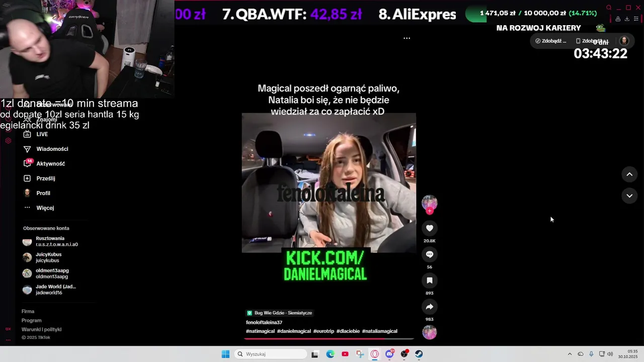The height and width of the screenshot is (362, 644).
Task: Like the video with the heart icon
Action: (429, 228)
